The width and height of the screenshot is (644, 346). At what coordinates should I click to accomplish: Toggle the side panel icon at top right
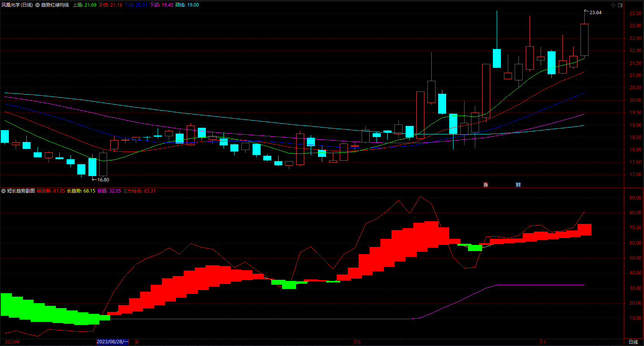tap(620, 5)
